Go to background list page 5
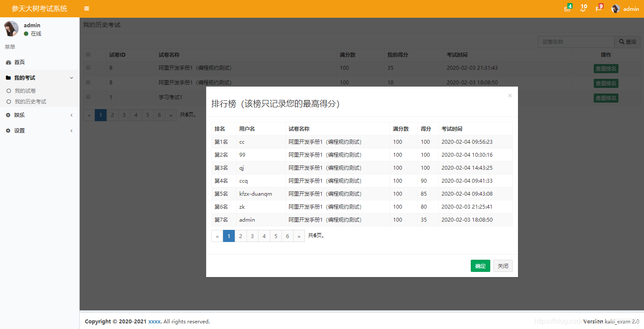This screenshot has width=644, height=329. (x=147, y=115)
